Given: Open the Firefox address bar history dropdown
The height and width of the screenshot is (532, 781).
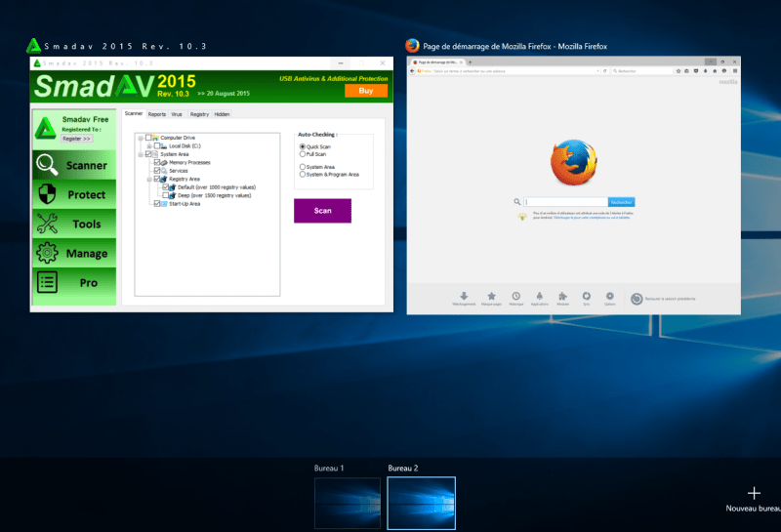Looking at the screenshot, I should coord(597,71).
